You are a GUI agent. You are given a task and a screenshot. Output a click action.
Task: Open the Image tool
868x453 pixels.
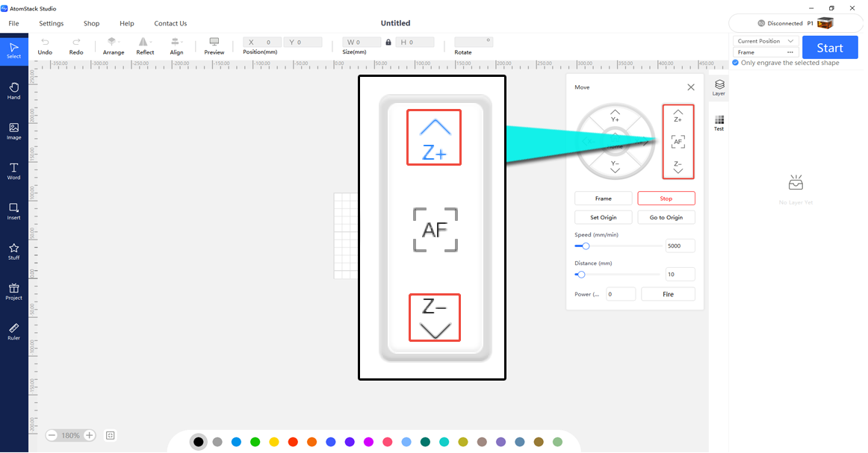pyautogui.click(x=14, y=131)
